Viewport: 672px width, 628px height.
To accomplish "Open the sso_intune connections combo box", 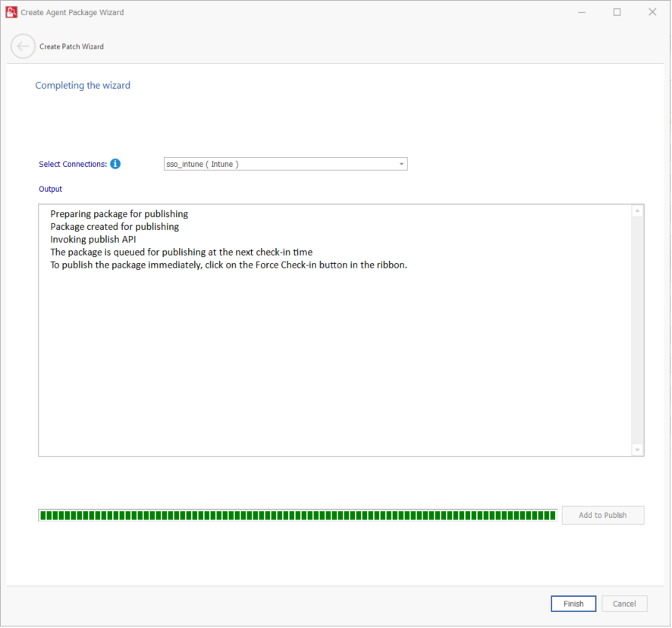I will pos(281,164).
